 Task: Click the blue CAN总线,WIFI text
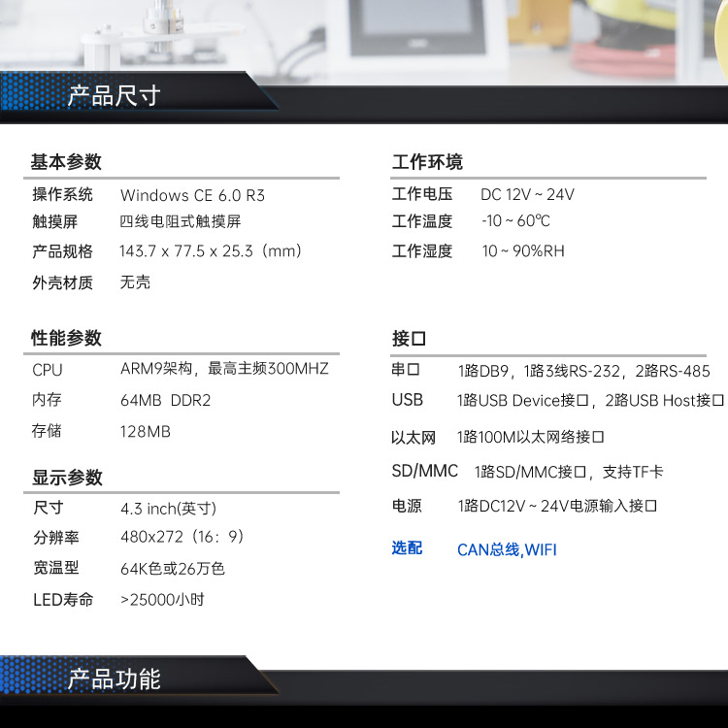click(507, 550)
